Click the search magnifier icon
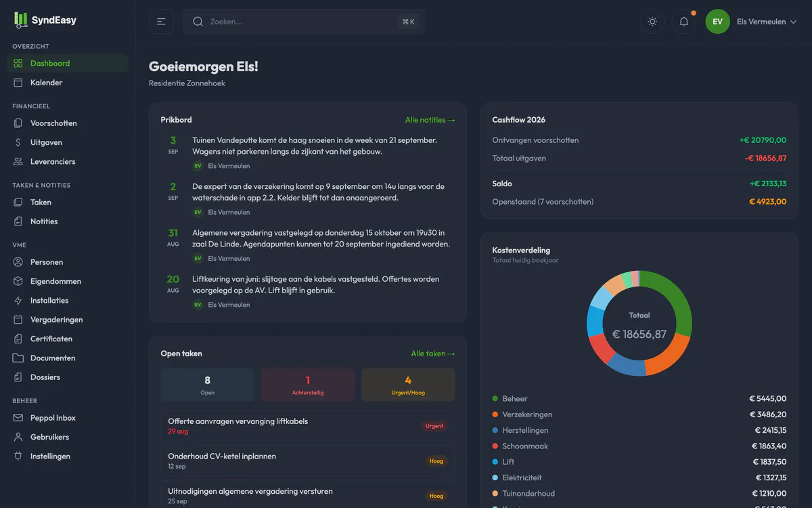Screen dimensions: 812x508 tap(198, 22)
